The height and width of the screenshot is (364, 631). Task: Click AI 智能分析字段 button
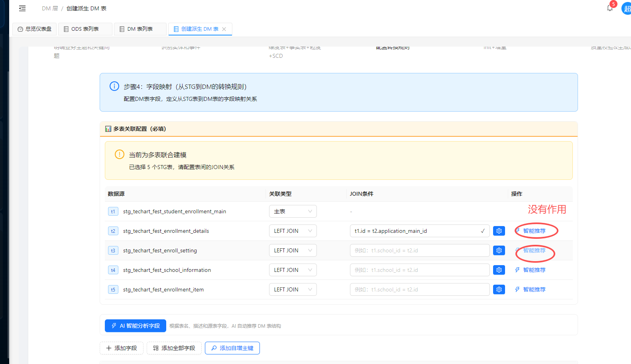(136, 326)
